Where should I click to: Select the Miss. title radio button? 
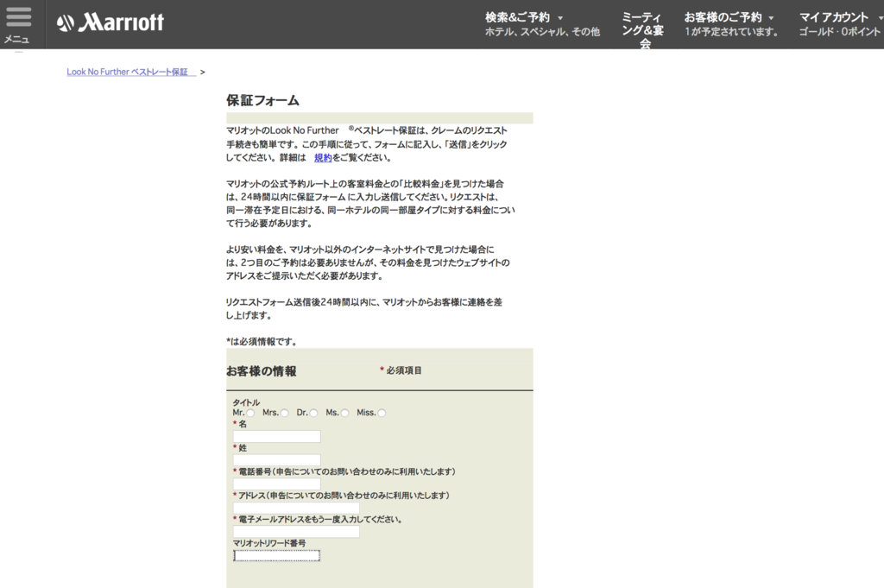[x=382, y=414]
